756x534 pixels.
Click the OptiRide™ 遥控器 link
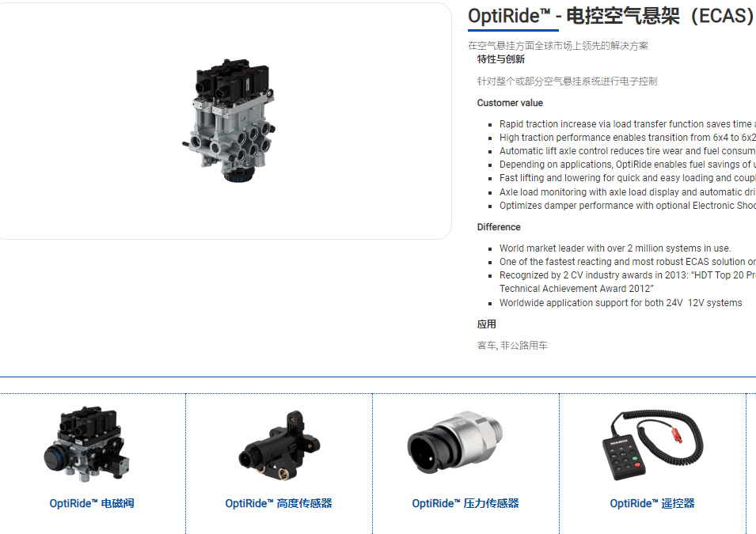(x=652, y=504)
